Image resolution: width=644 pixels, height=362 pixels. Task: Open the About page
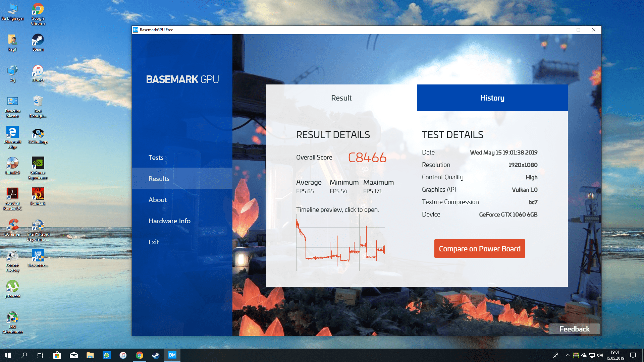click(x=158, y=200)
